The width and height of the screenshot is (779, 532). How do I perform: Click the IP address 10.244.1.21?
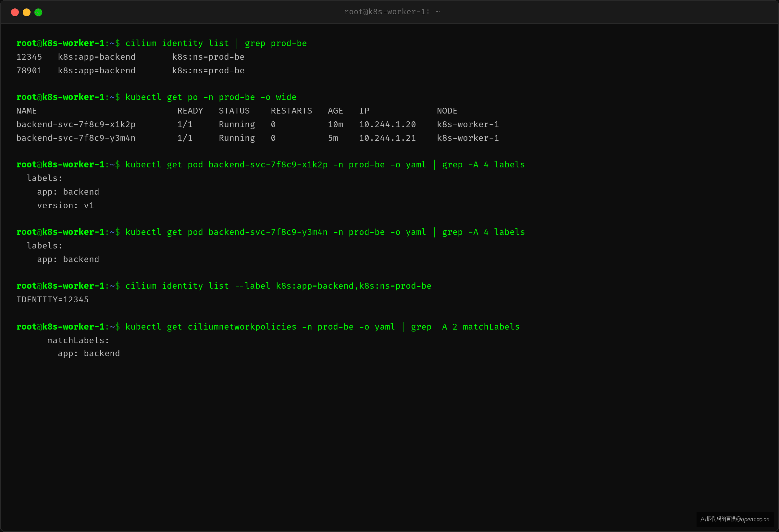(388, 138)
